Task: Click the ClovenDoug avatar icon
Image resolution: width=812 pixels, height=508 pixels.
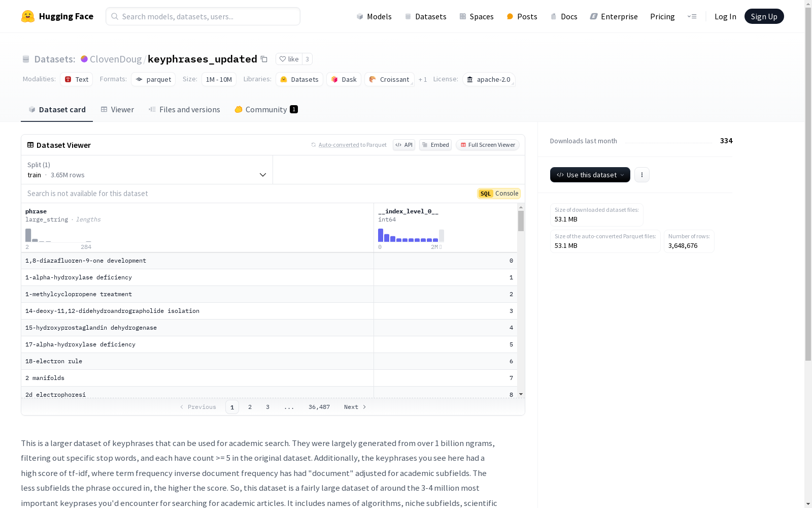Action: [84, 59]
